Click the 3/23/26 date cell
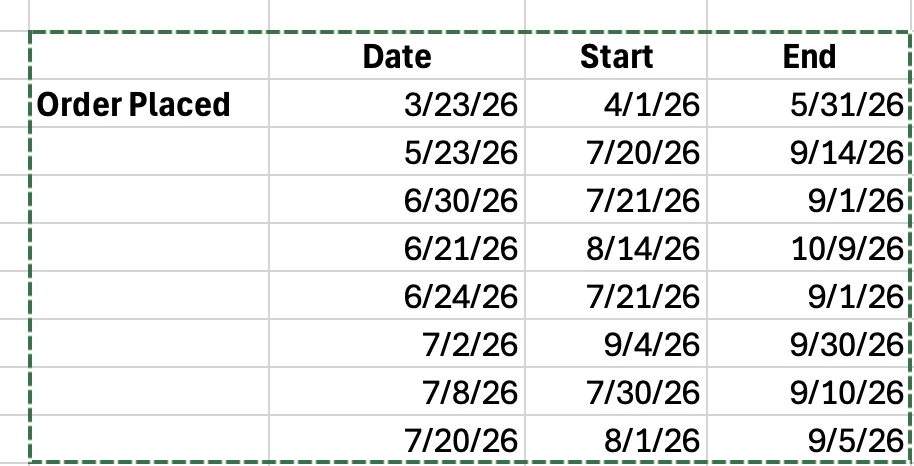Screen dimensions: 914x466 click(397, 103)
